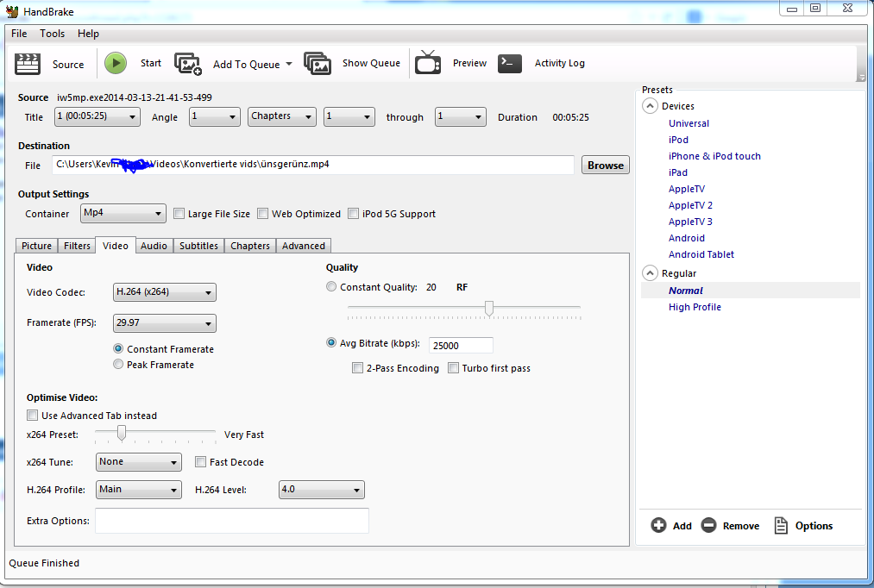Select the Android preset
Viewport: 874px width, 588px height.
tap(687, 238)
